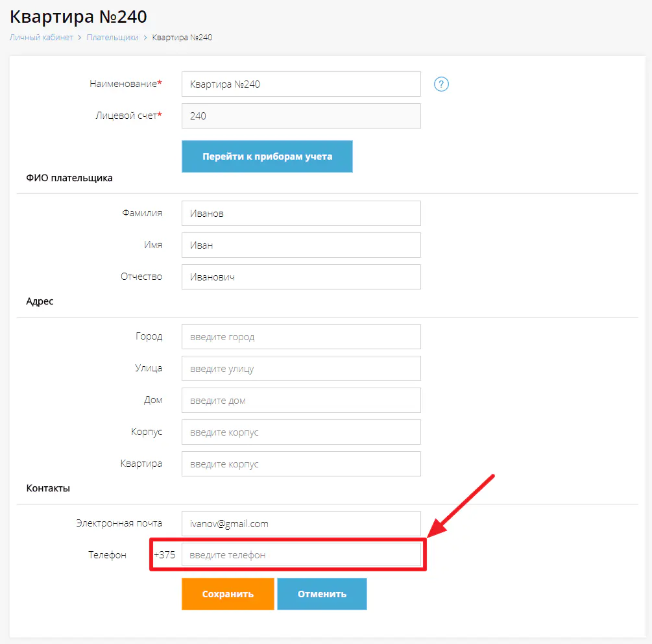Click the highlighted Телефон input field
This screenshot has height=644, width=652.
pyautogui.click(x=305, y=554)
